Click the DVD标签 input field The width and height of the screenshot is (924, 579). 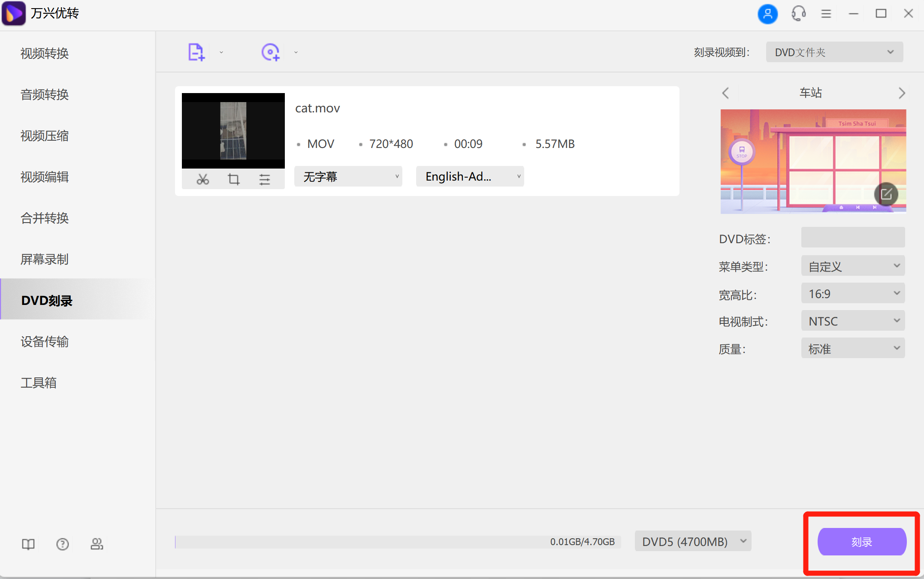tap(852, 238)
